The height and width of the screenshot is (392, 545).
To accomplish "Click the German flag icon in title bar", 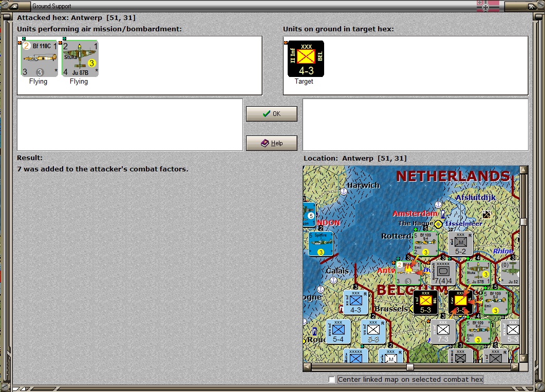I will pyautogui.click(x=487, y=6).
